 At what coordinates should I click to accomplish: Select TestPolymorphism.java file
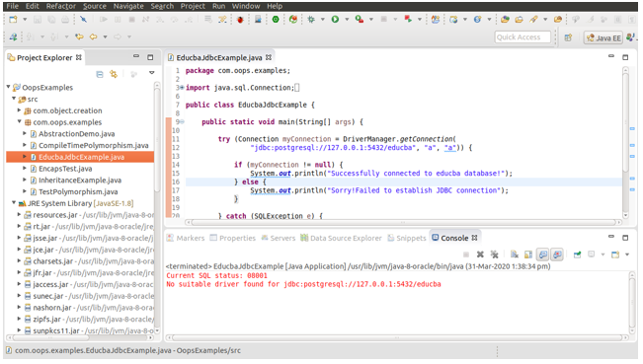coord(78,191)
